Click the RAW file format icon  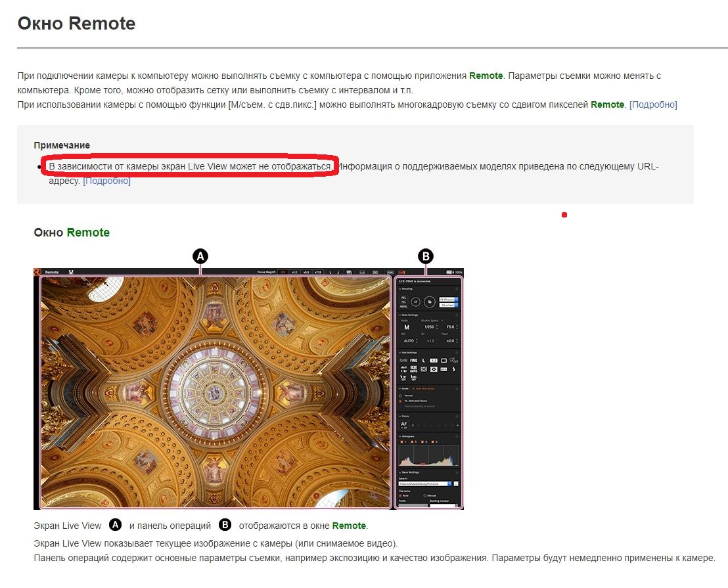tap(403, 361)
